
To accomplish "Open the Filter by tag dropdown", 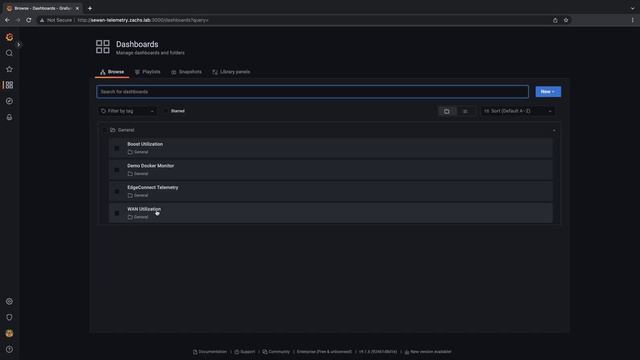I will (x=127, y=111).
